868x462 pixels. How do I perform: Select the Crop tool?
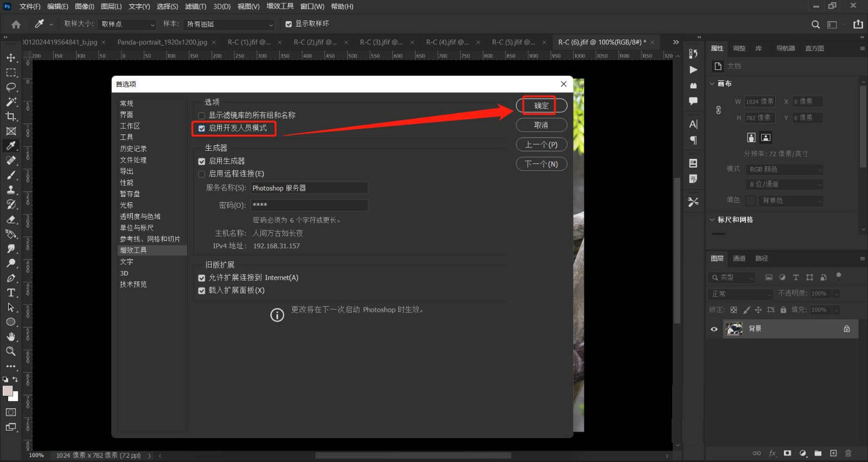(x=11, y=116)
